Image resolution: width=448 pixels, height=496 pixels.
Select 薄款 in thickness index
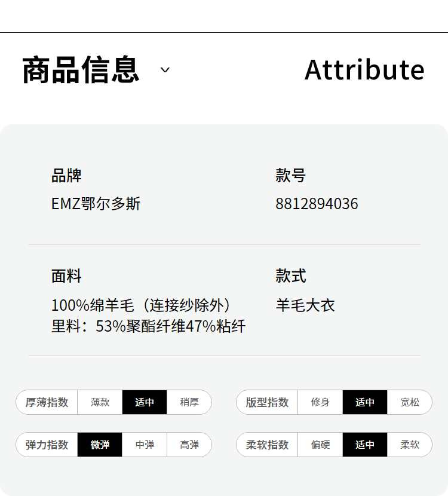click(x=100, y=402)
